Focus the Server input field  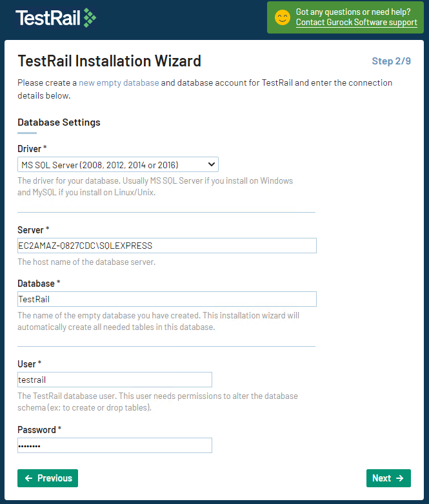[x=167, y=246]
